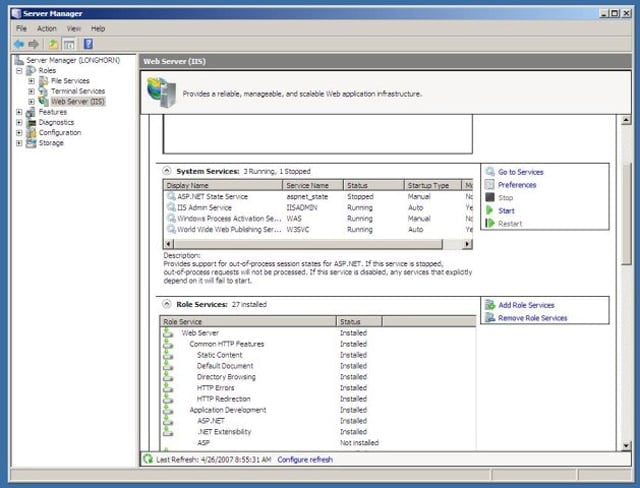Click the Stop service square icon

490,197
